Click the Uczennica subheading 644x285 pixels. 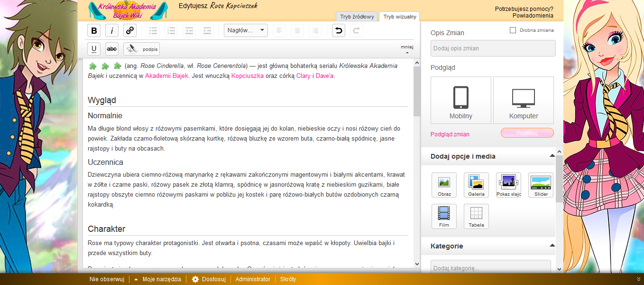pos(105,162)
